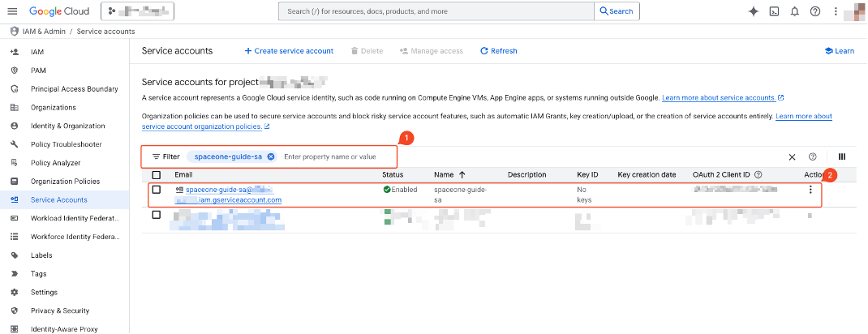Focus the top resource search field
Viewport: 868px width, 334px height.
pos(436,11)
